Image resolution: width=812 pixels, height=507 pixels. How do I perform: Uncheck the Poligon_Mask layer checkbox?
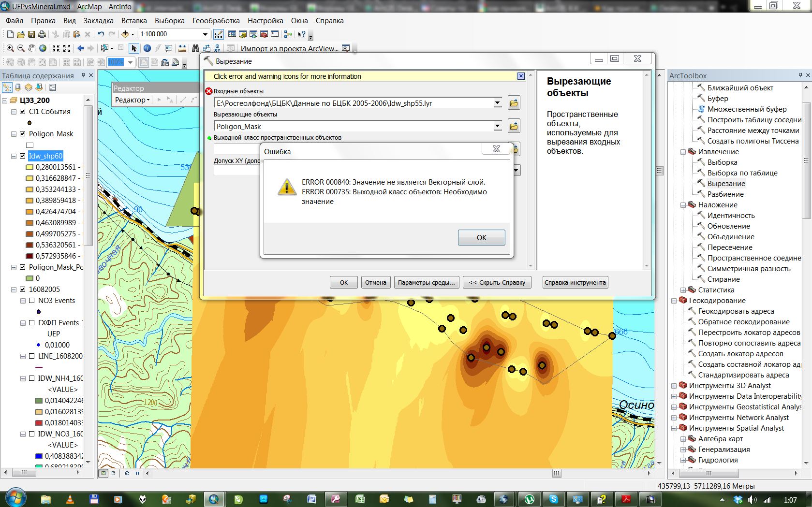(x=22, y=134)
